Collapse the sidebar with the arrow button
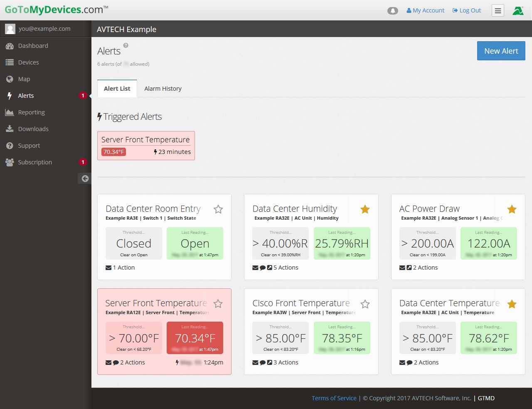The width and height of the screenshot is (532, 409). [x=85, y=178]
